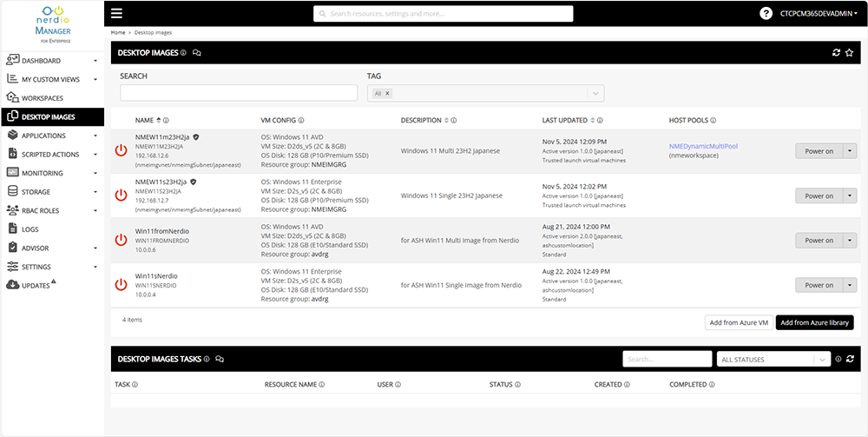Open the Workspaces sidebar item
The image size is (868, 437).
42,98
